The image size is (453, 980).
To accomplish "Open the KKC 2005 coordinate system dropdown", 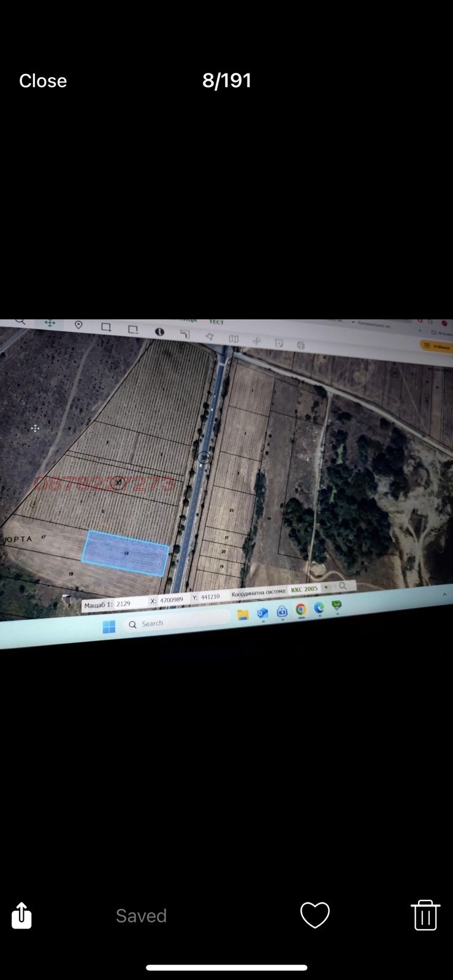I will tap(310, 589).
